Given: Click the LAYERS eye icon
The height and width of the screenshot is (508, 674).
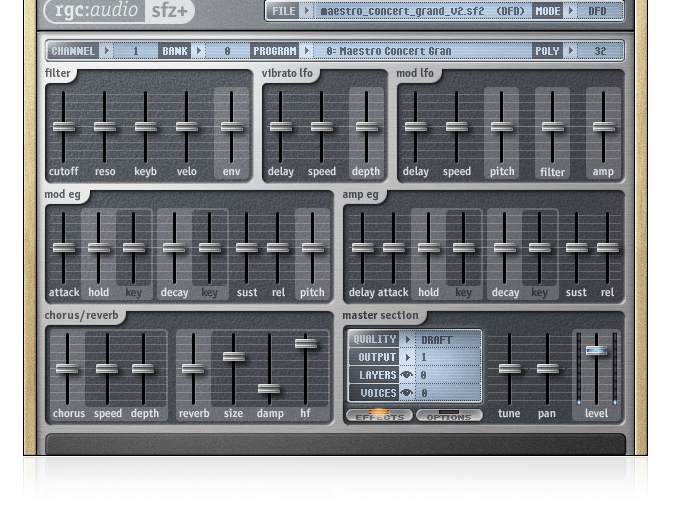Looking at the screenshot, I should (407, 375).
